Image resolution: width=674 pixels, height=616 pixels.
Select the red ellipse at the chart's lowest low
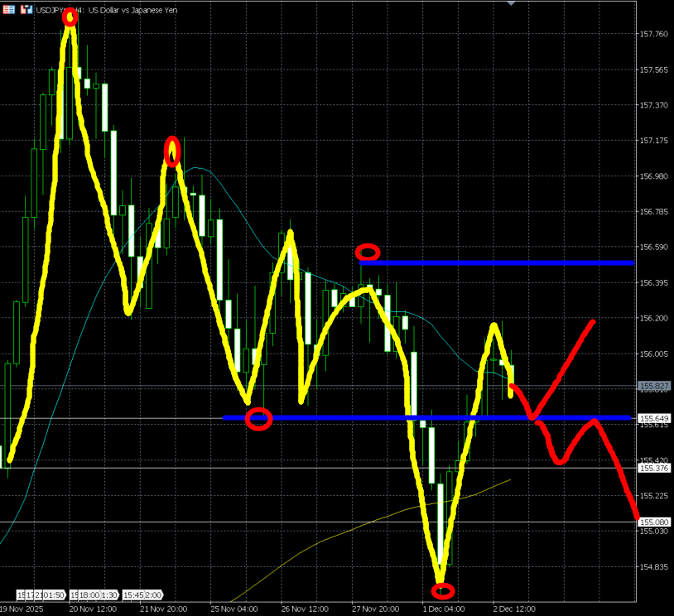point(443,590)
